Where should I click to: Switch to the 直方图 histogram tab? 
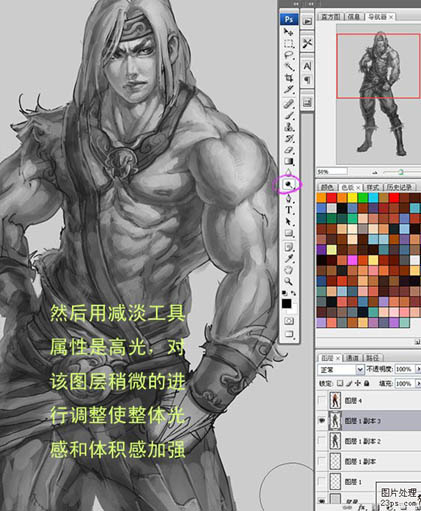pyautogui.click(x=330, y=17)
